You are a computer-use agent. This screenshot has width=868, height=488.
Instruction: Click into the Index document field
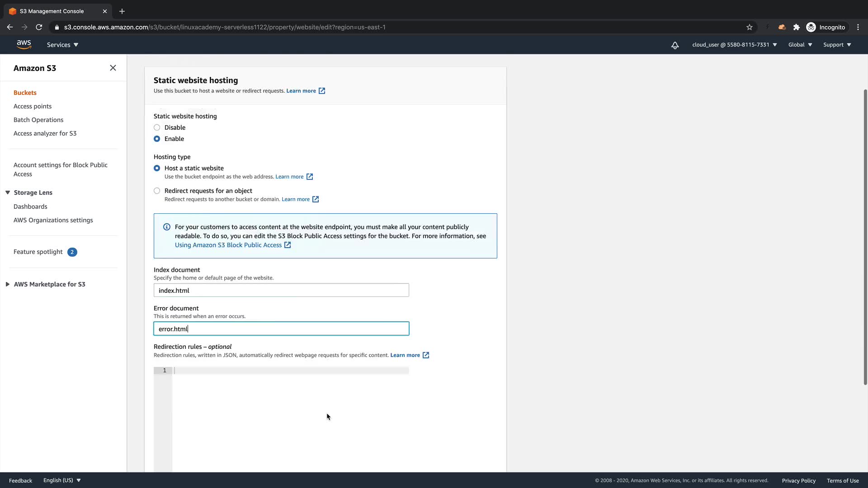(281, 290)
